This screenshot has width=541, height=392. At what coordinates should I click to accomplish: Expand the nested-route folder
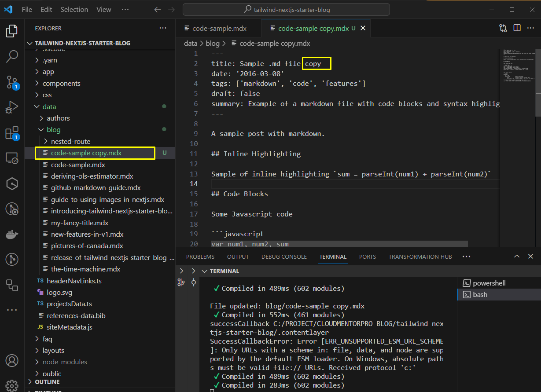click(70, 141)
